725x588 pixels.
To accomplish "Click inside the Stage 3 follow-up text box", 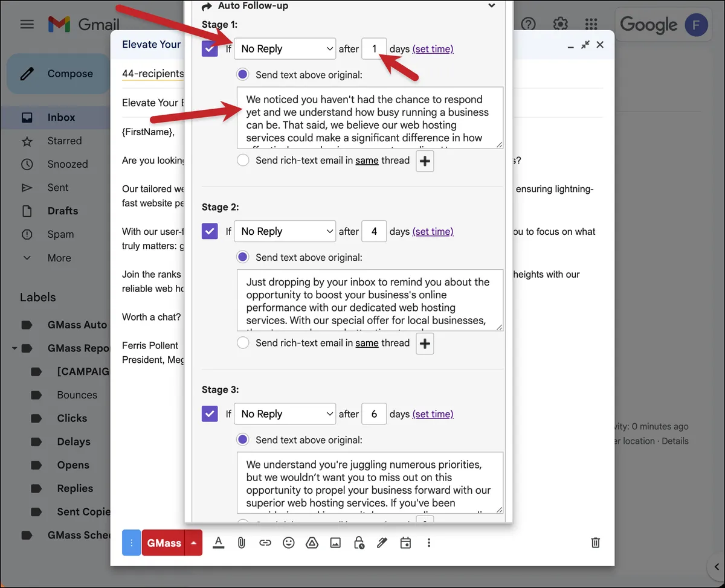I will tap(370, 483).
